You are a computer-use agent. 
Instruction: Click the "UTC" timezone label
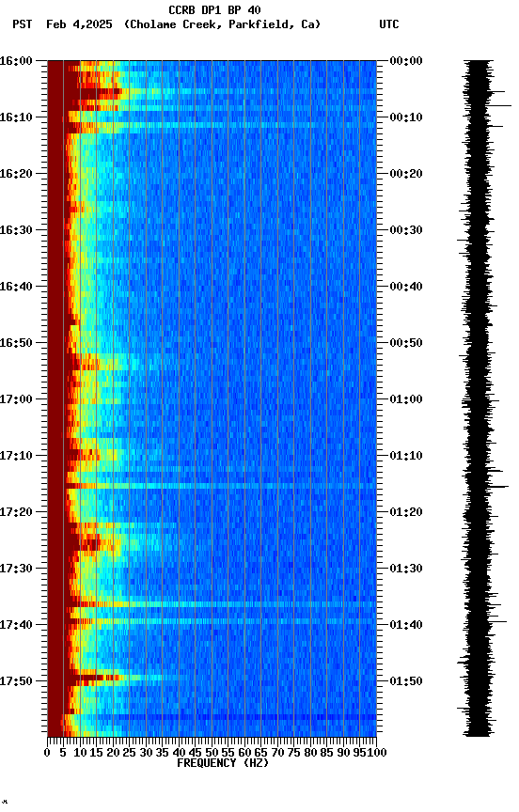(389, 24)
